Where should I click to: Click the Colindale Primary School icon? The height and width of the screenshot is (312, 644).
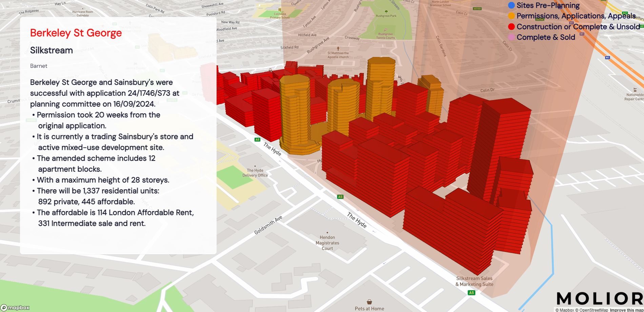[x=280, y=9]
